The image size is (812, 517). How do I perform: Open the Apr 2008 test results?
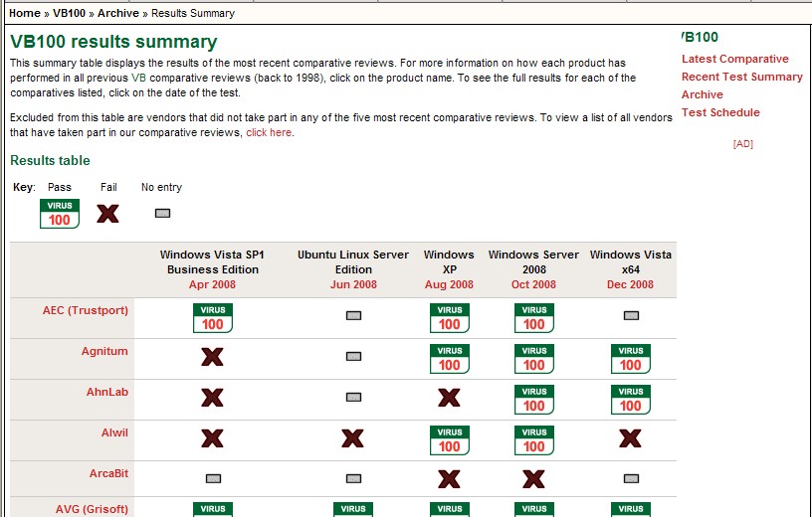(212, 284)
